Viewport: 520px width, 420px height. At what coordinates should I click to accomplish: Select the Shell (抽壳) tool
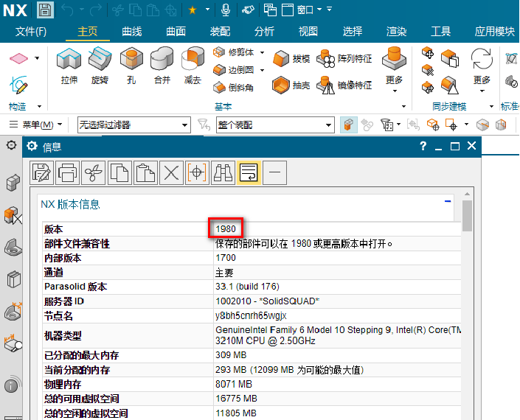(x=291, y=85)
